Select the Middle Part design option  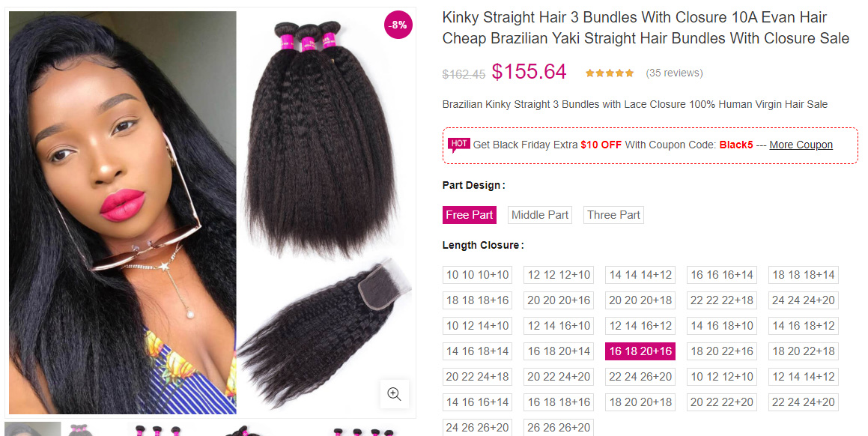tap(540, 215)
